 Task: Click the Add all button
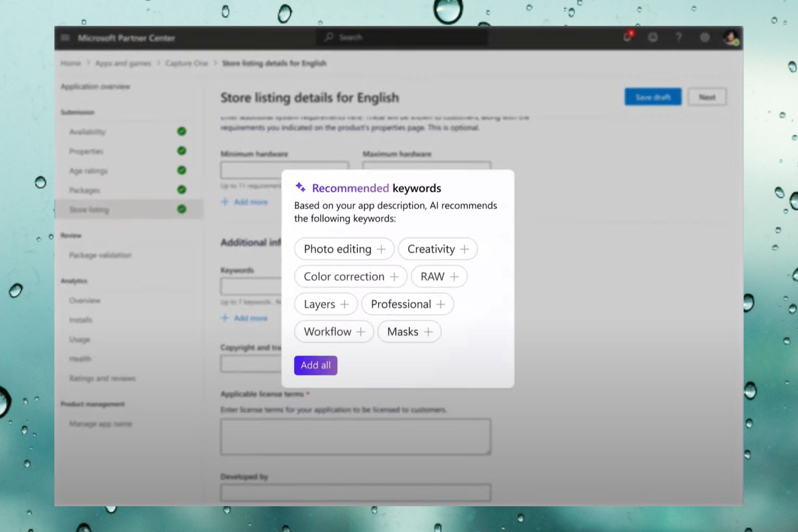pos(315,365)
